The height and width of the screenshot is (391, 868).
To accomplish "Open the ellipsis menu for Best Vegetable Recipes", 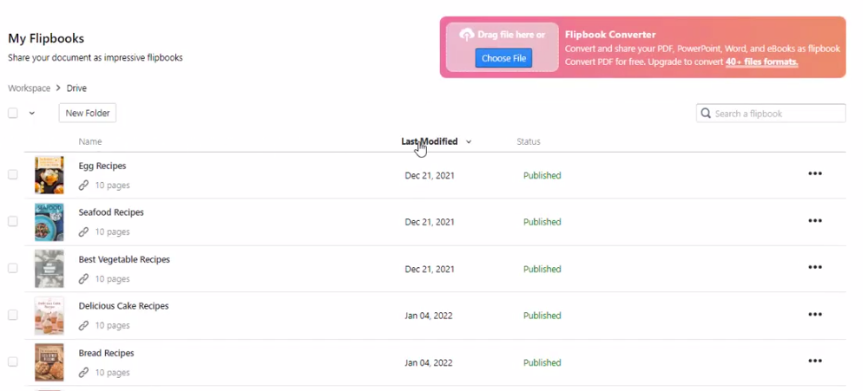I will point(814,268).
